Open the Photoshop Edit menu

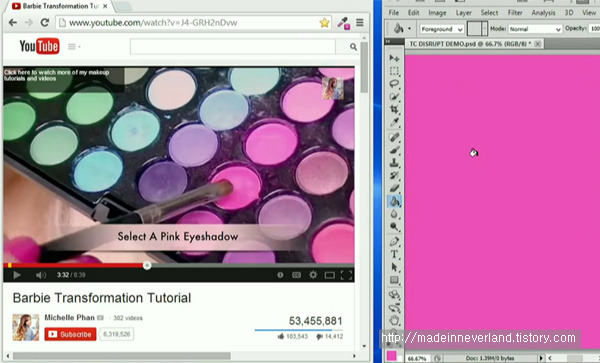tap(413, 13)
